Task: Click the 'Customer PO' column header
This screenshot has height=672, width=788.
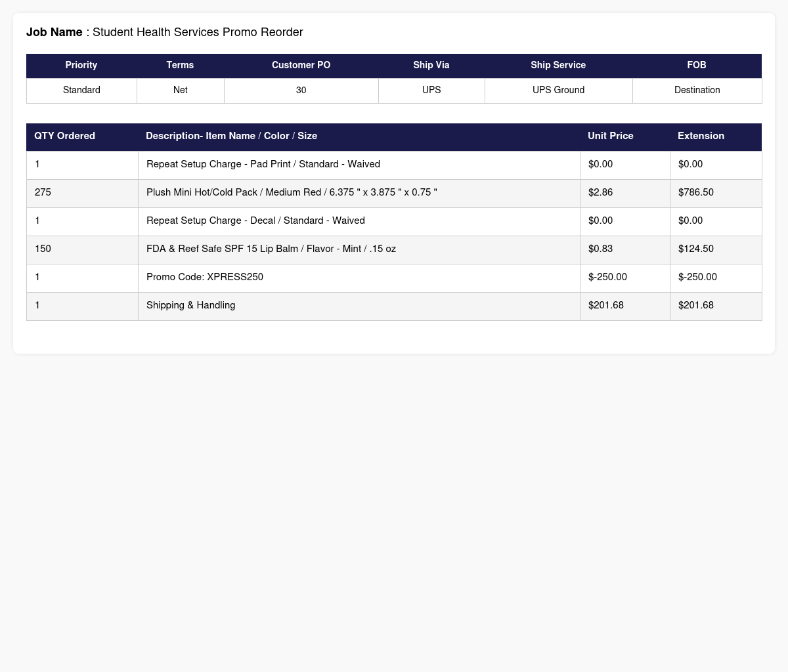Action: pyautogui.click(x=301, y=66)
